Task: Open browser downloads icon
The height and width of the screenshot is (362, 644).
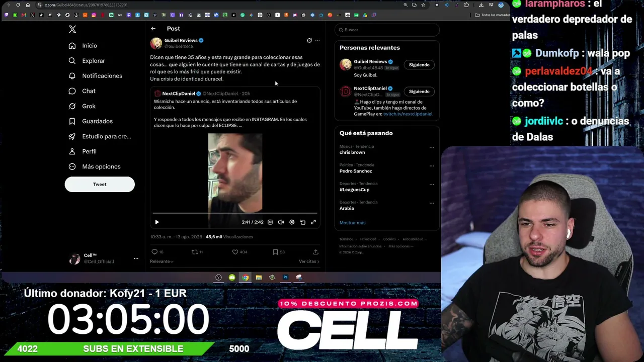Action: tap(481, 5)
